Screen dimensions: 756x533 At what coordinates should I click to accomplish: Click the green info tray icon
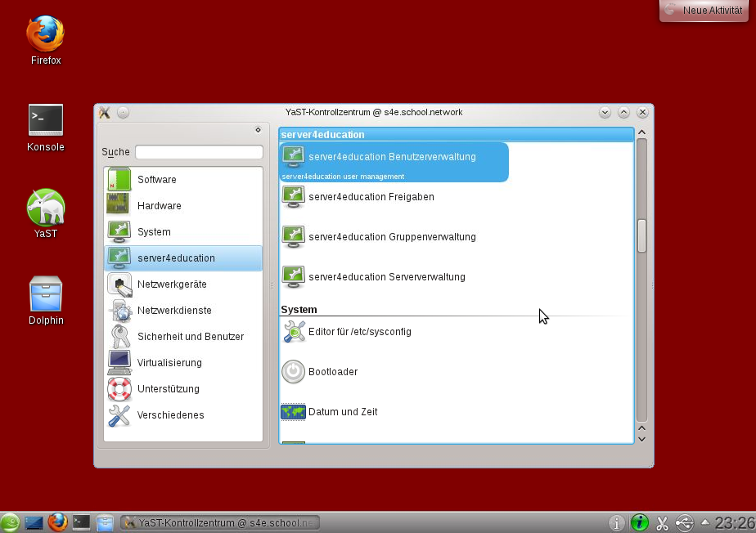[639, 522]
